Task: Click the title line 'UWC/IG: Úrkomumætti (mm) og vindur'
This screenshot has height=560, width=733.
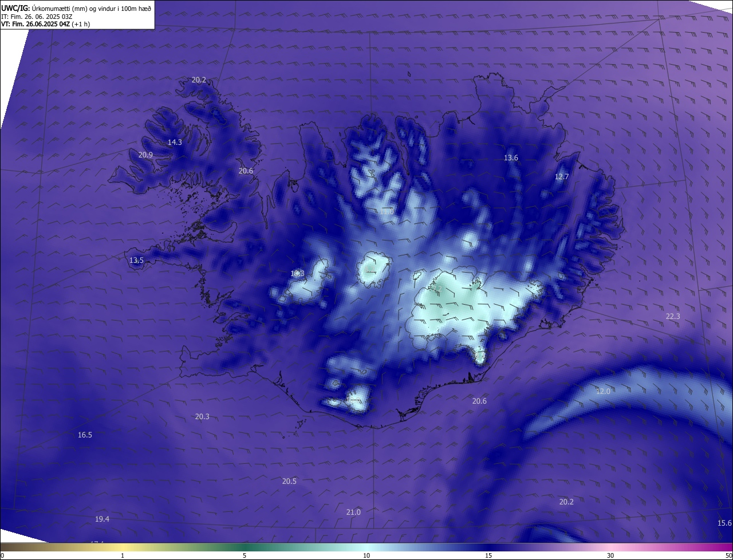Action: (x=76, y=8)
